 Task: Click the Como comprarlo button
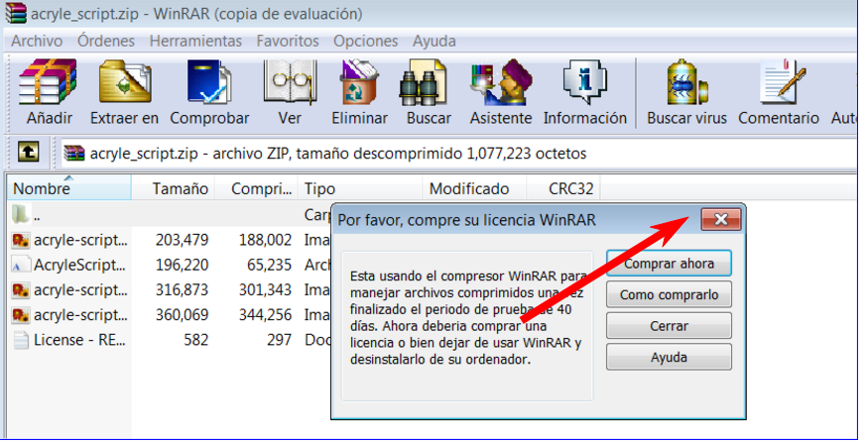point(669,295)
